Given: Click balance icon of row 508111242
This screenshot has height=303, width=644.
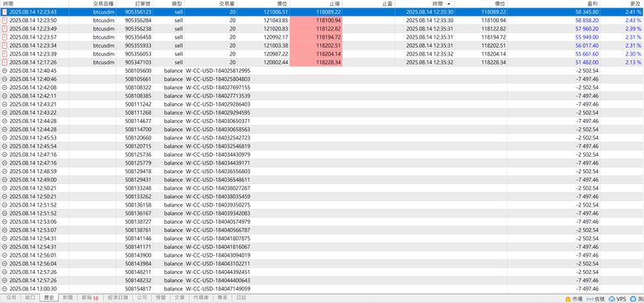Looking at the screenshot, I should pos(4,104).
